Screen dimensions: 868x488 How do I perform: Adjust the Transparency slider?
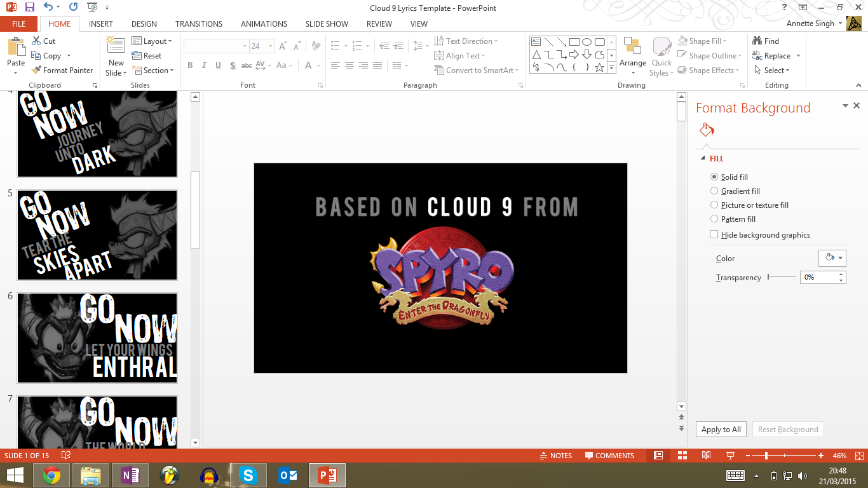pos(782,277)
